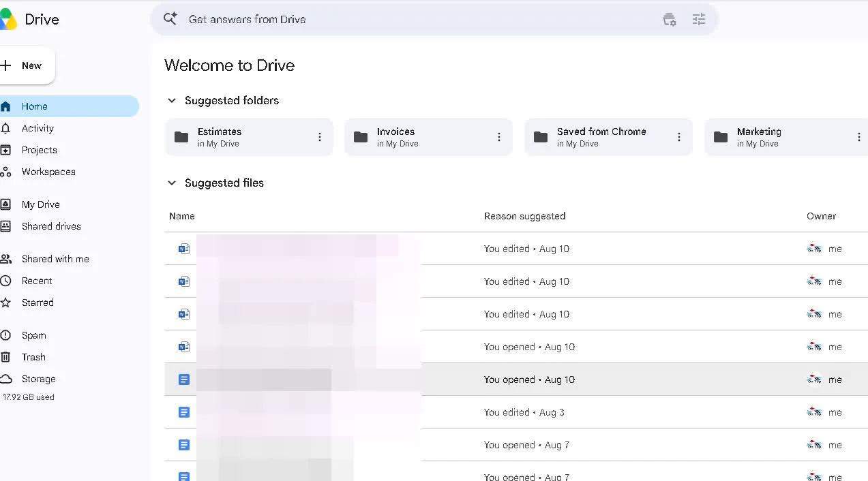Click the Invoices folder icon
This screenshot has width=868, height=481.
[x=361, y=137]
